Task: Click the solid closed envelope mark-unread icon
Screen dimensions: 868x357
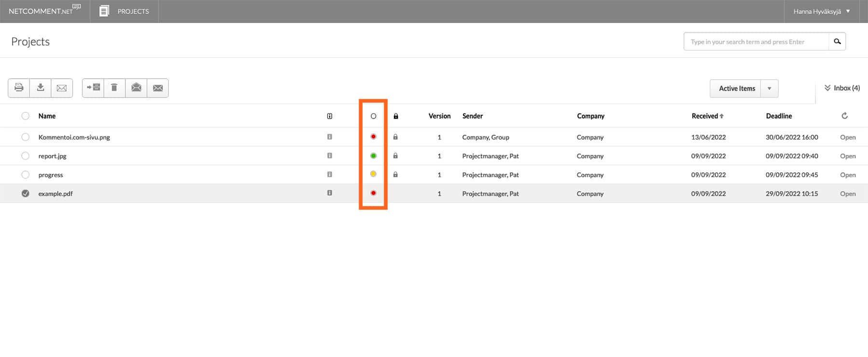Action: (x=158, y=88)
